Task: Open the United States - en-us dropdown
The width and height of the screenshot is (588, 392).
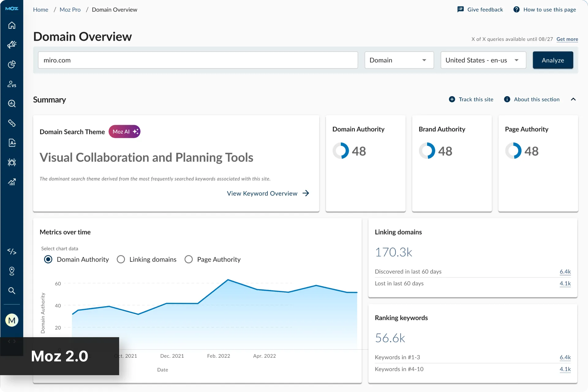Action: point(483,60)
